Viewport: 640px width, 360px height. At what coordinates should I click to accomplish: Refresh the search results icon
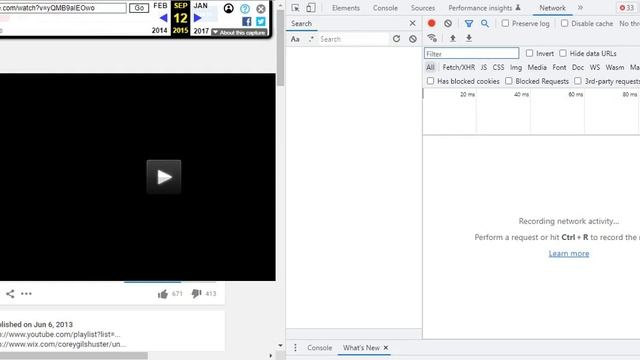point(396,39)
